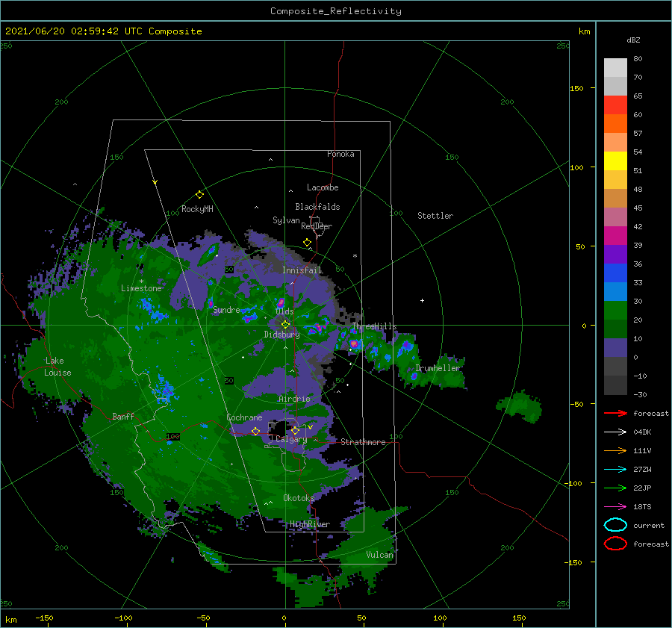Click the Airdrie label

(x=294, y=399)
